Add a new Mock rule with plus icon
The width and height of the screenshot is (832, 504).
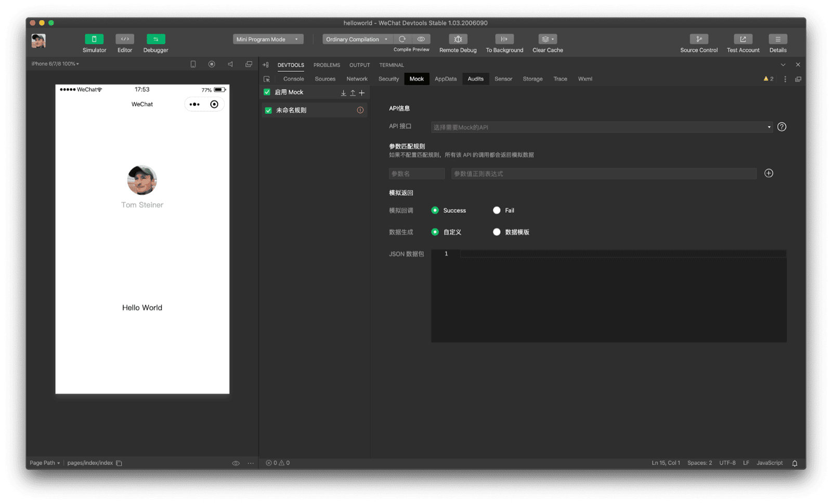(x=361, y=92)
